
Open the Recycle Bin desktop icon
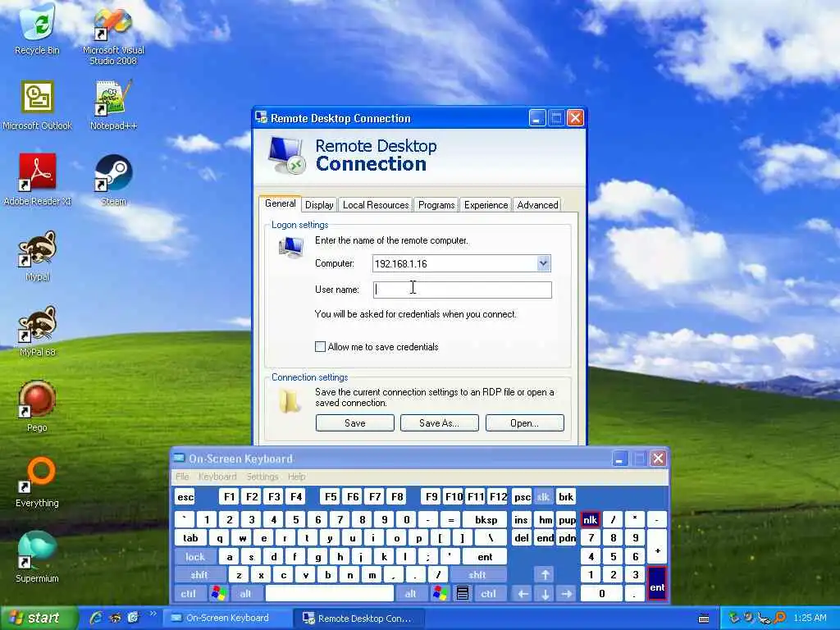pyautogui.click(x=37, y=30)
